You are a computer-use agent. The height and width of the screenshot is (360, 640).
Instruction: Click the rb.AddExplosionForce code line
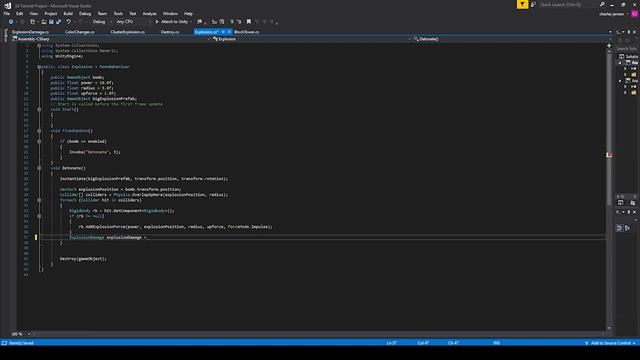pos(176,227)
